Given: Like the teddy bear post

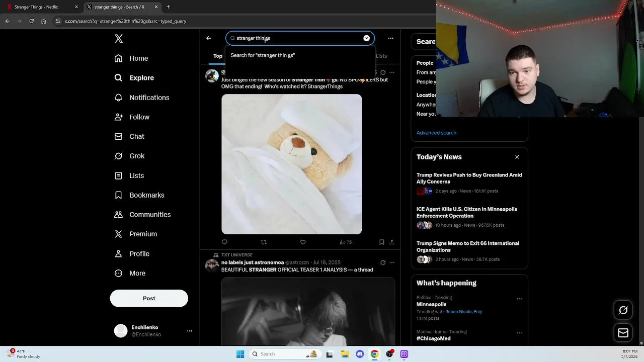Looking at the screenshot, I should [x=303, y=242].
